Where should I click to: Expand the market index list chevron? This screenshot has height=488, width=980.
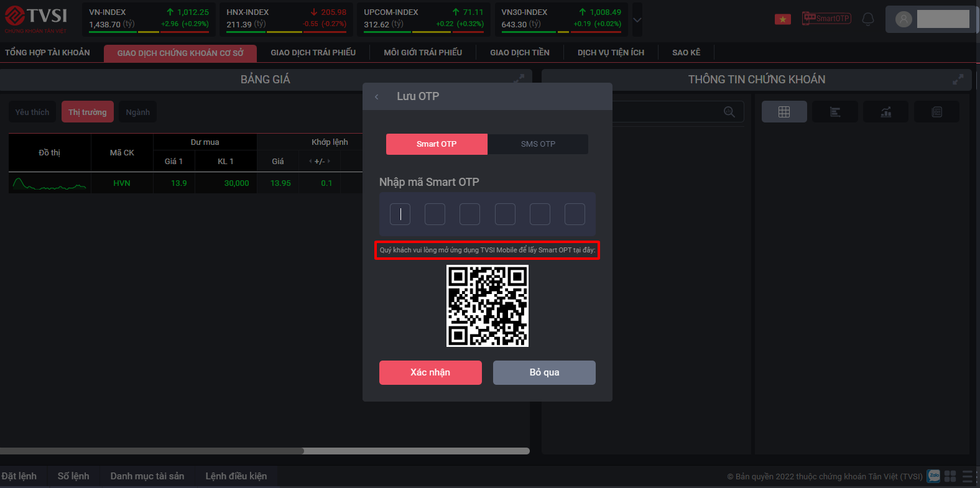pos(637,20)
